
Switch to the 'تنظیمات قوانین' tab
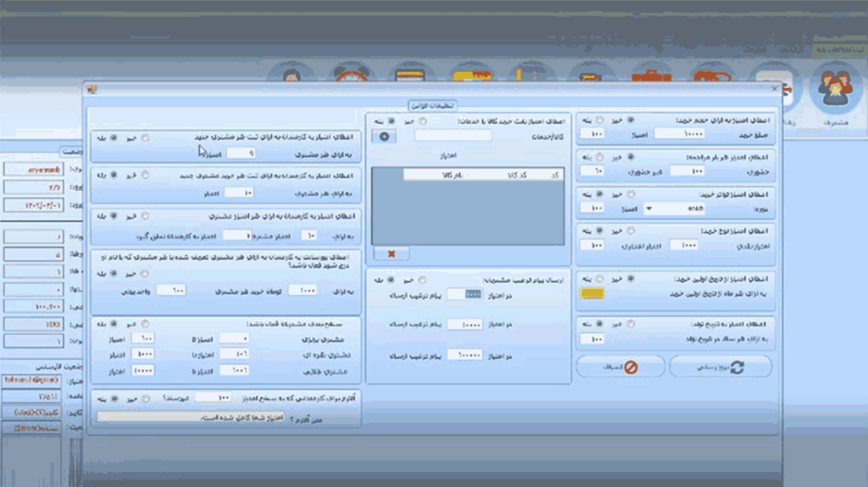tap(432, 105)
